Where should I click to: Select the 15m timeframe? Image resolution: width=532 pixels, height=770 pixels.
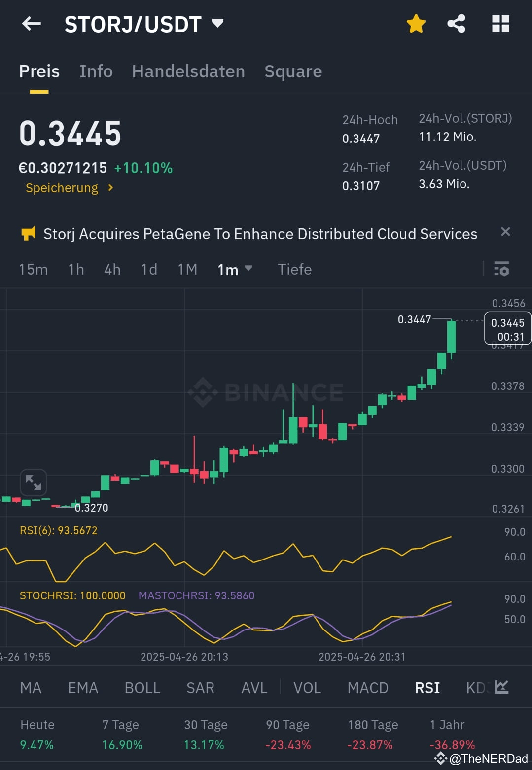point(34,270)
